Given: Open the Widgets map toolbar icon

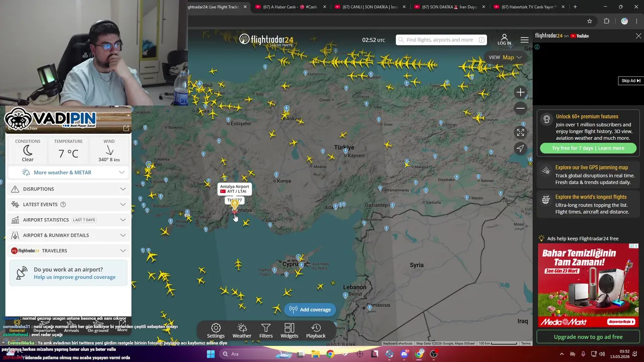Looking at the screenshot, I should 289,331.
